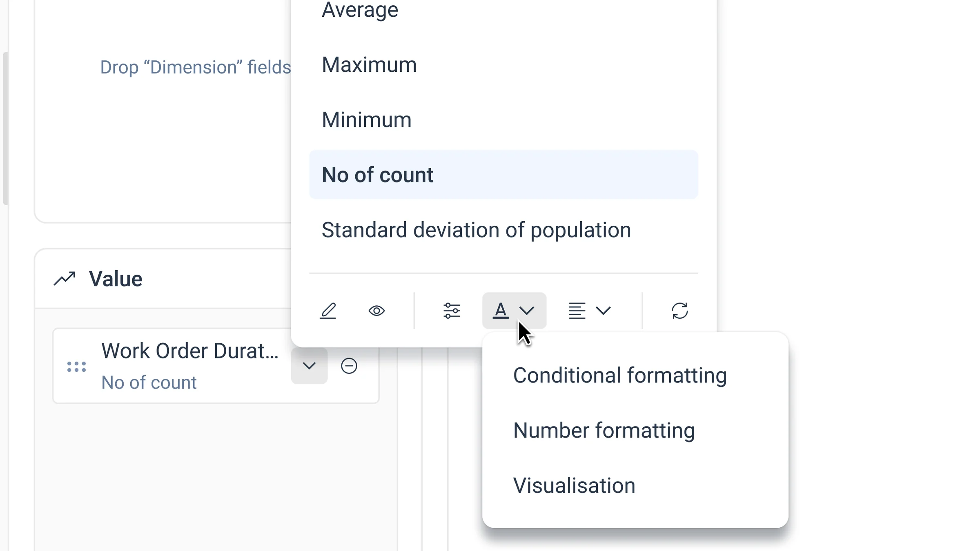Click the pencil rename icon

[x=328, y=311]
